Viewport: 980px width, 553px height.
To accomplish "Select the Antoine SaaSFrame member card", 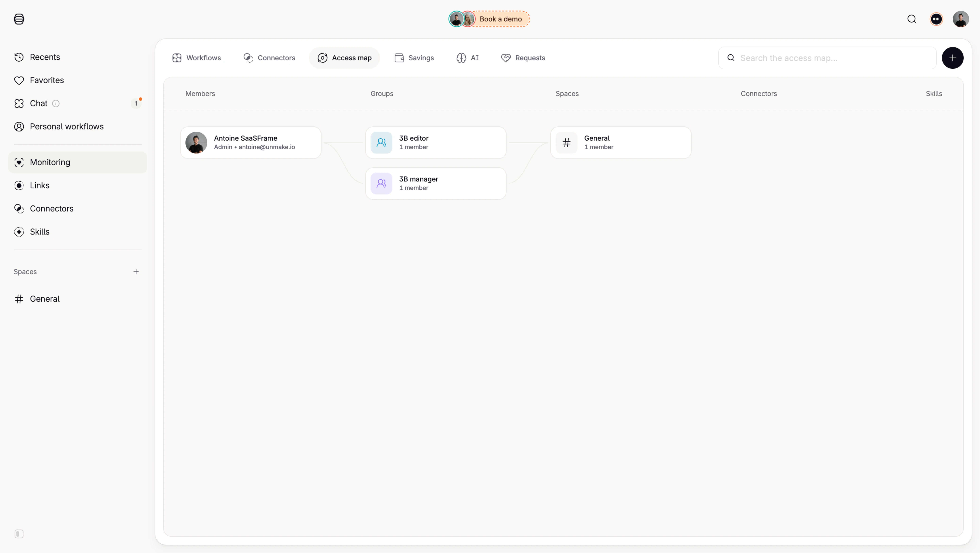I will tap(251, 143).
